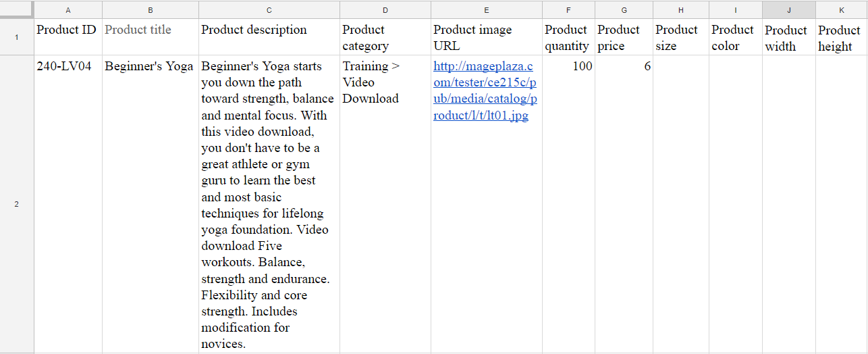The image size is (868, 354).
Task: Open the mageplaza product image URL link
Action: click(483, 91)
